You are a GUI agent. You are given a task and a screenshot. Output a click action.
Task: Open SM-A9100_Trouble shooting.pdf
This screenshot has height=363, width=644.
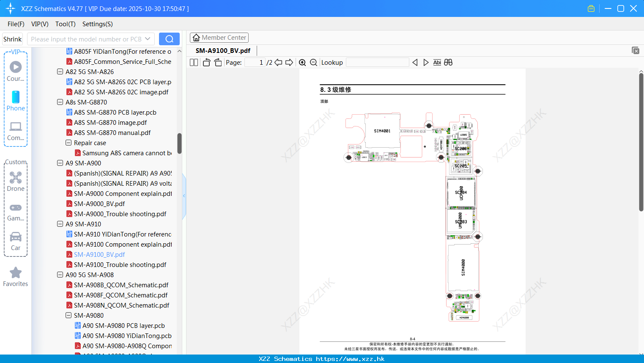point(120,264)
